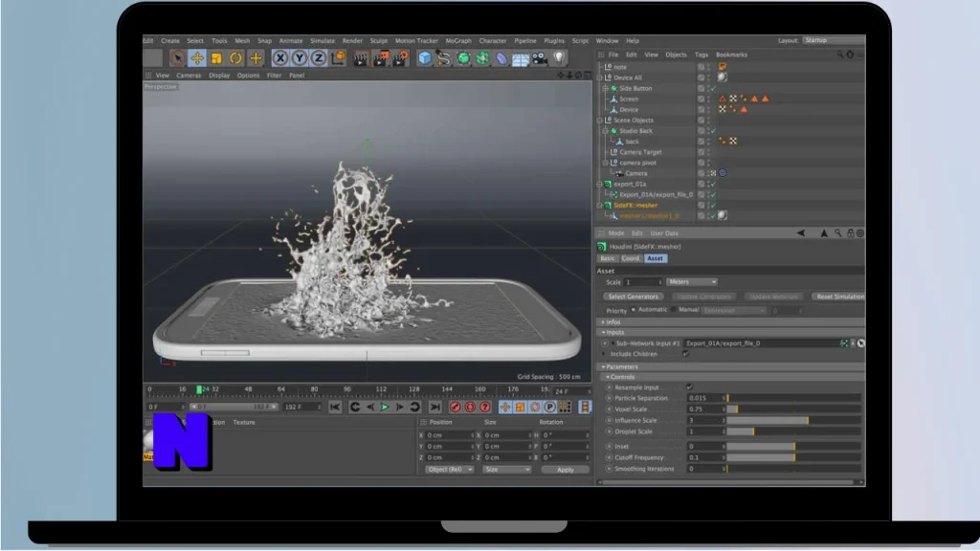
Task: Add a floor grid environment object
Action: coord(521,58)
